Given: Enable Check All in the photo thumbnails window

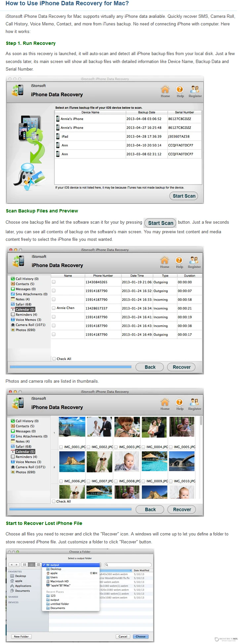Looking at the screenshot, I should pyautogui.click(x=54, y=501).
